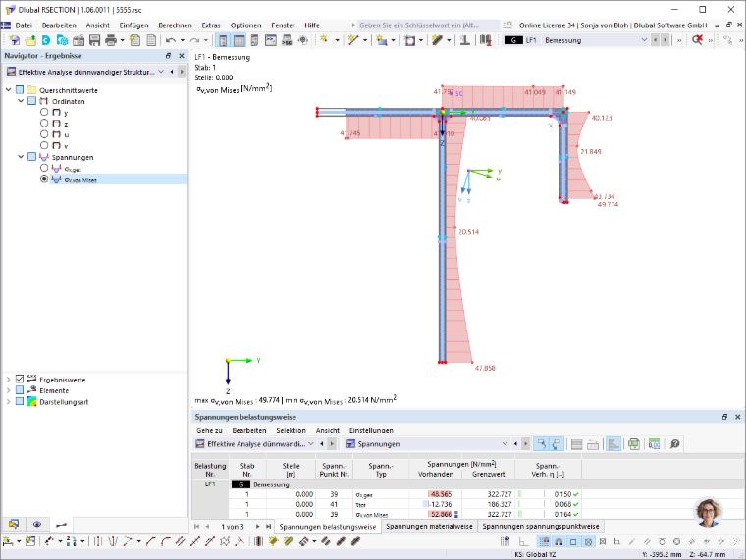The image size is (746, 560).
Task: Click the books library icon in toolbar
Action: click(485, 40)
